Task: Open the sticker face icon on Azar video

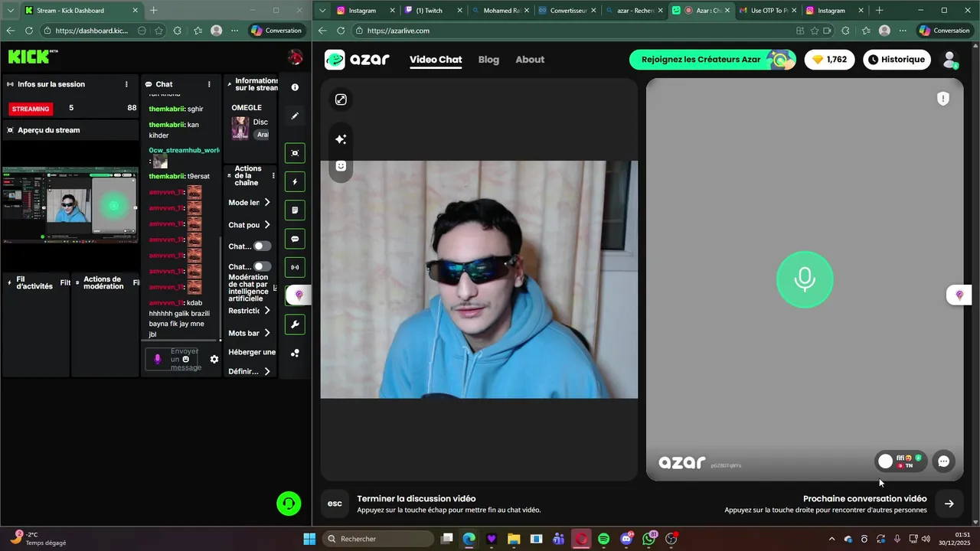Action: point(341,166)
